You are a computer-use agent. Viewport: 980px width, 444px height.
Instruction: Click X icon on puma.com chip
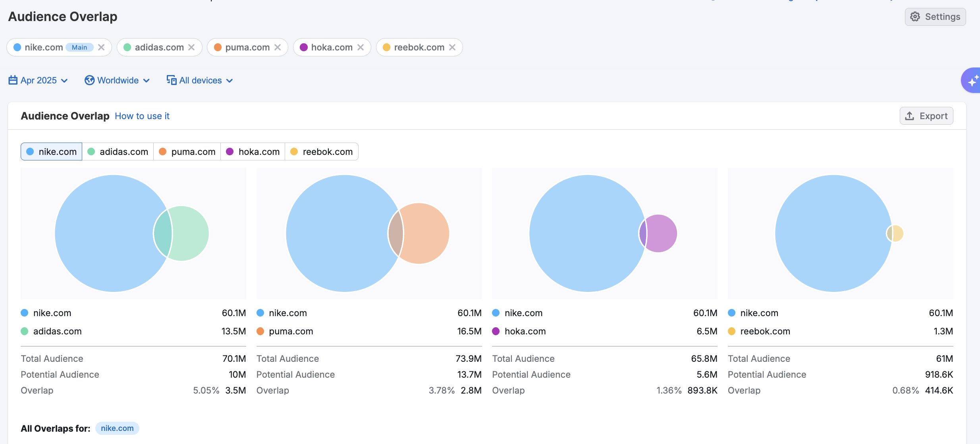pyautogui.click(x=278, y=47)
